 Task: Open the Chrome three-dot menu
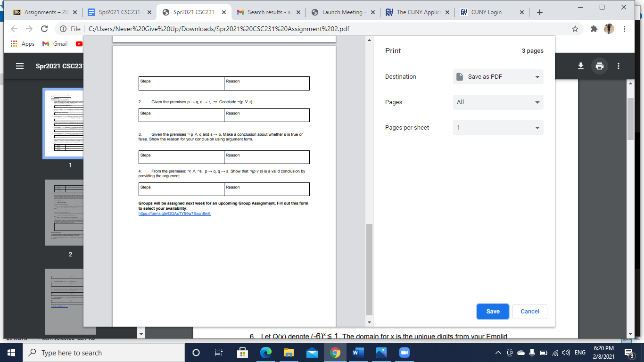pyautogui.click(x=624, y=29)
